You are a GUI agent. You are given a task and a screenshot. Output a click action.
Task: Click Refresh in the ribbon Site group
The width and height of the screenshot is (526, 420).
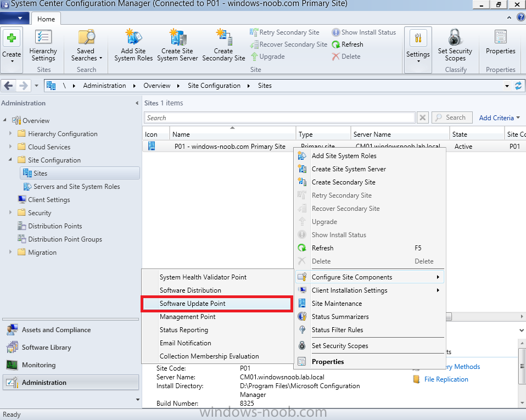[x=348, y=44]
